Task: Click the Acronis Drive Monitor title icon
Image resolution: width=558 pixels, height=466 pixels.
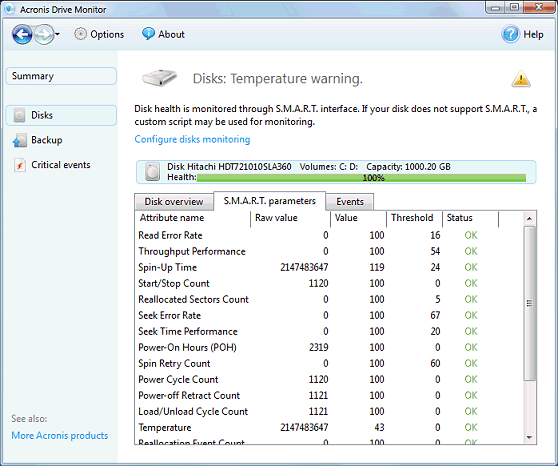Action: [x=9, y=9]
